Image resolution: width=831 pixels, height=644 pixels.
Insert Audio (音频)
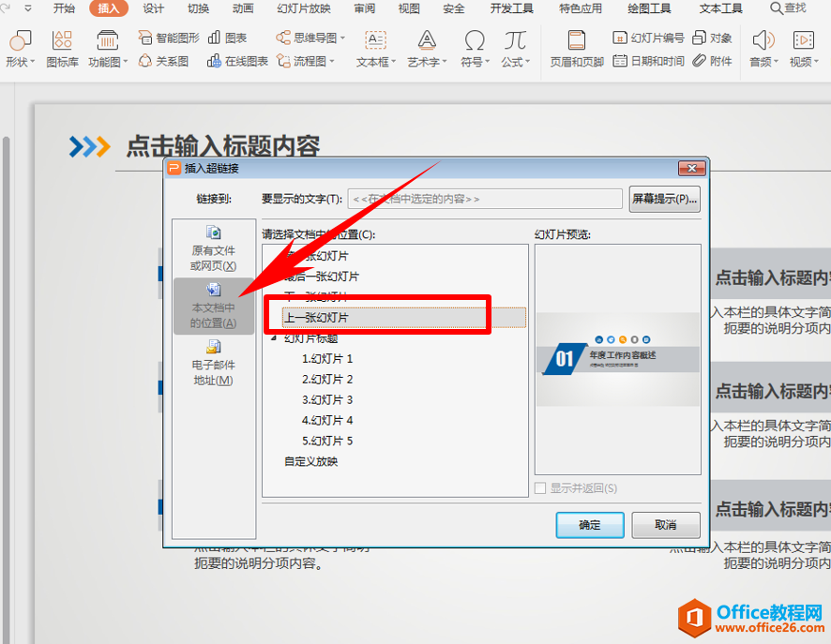763,49
